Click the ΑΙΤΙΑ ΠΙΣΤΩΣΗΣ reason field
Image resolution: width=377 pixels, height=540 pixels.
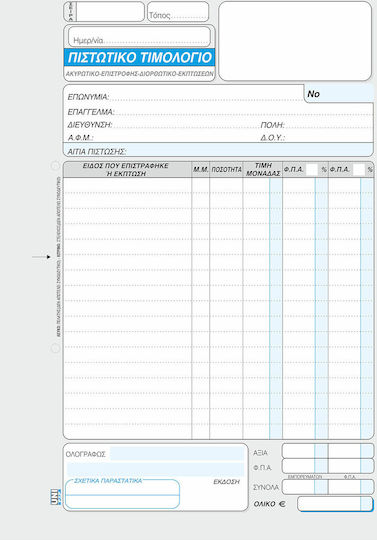[218, 151]
